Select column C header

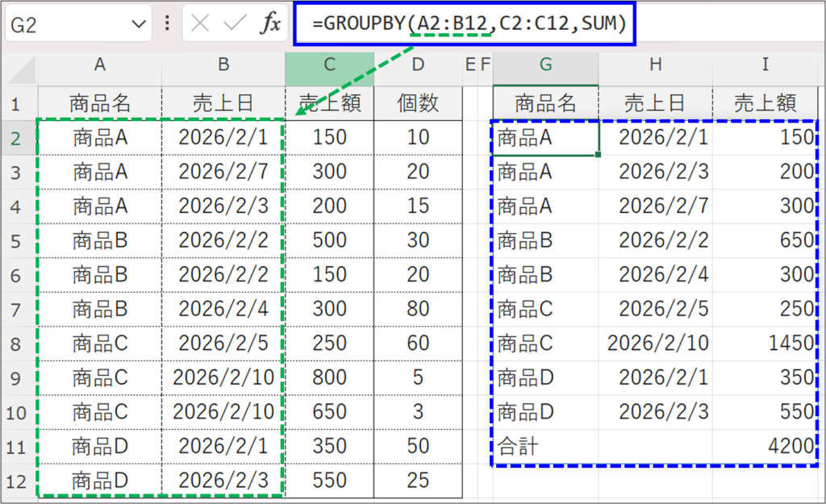pos(329,66)
